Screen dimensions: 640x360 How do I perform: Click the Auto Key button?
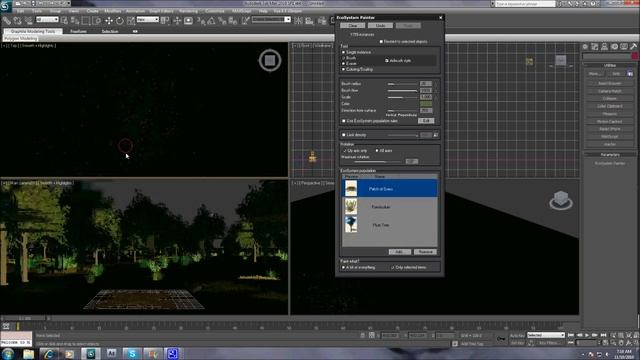(517, 336)
